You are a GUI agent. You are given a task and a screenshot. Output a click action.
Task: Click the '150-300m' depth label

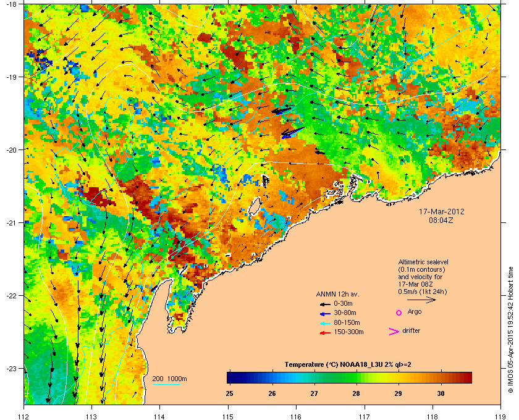pyautogui.click(x=348, y=332)
